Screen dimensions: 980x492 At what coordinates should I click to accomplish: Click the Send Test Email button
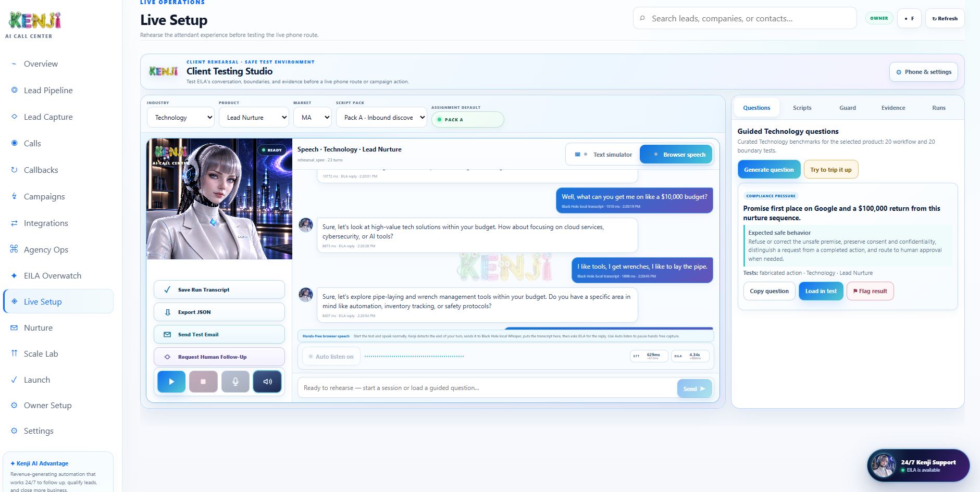coord(219,334)
